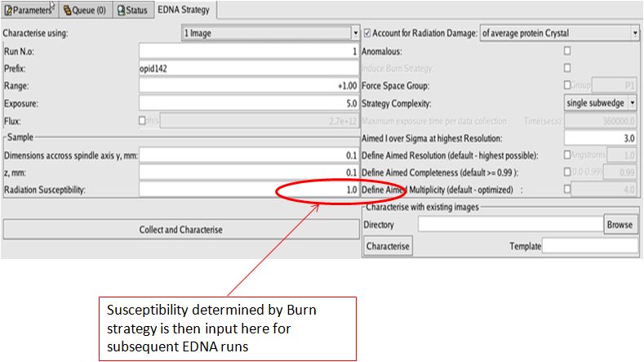644x362 pixels.
Task: Click the Run N.o input field
Action: pyautogui.click(x=249, y=51)
